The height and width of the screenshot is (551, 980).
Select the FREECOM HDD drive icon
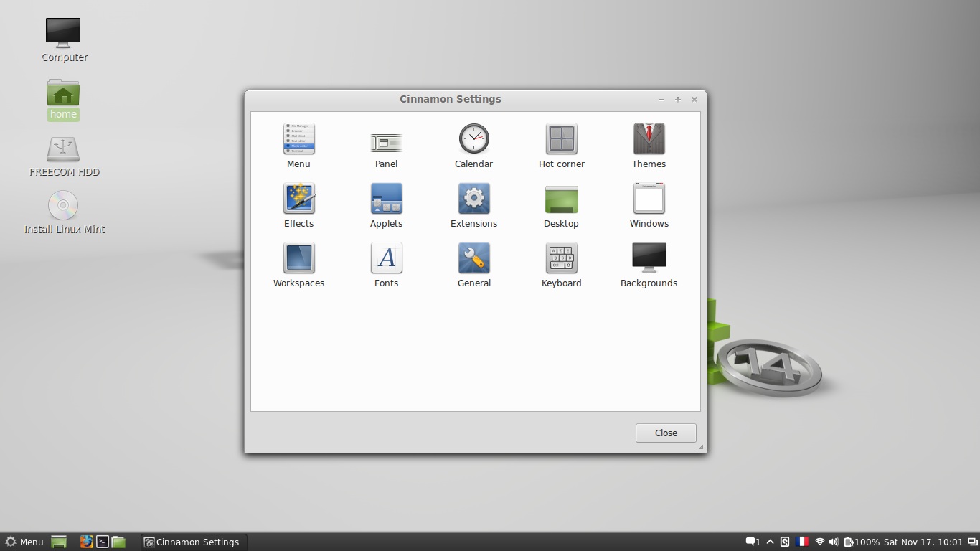[x=63, y=149]
